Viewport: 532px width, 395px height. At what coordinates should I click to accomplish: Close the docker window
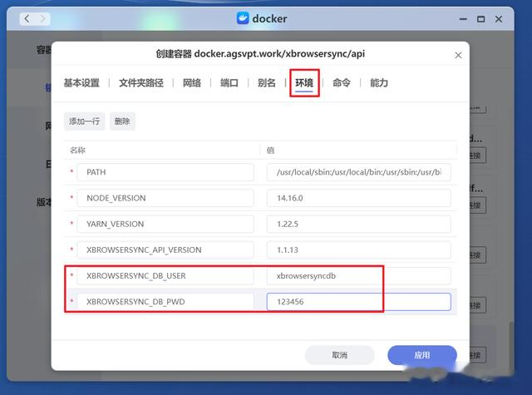(x=499, y=19)
